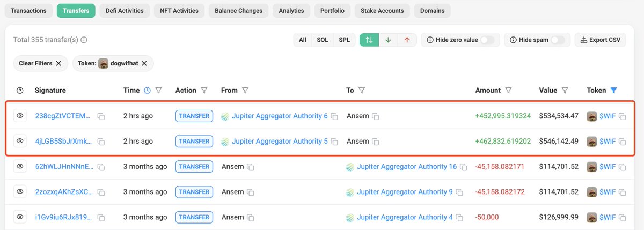This screenshot has width=644, height=230.
Task: Select the Transfers tab
Action: click(76, 11)
